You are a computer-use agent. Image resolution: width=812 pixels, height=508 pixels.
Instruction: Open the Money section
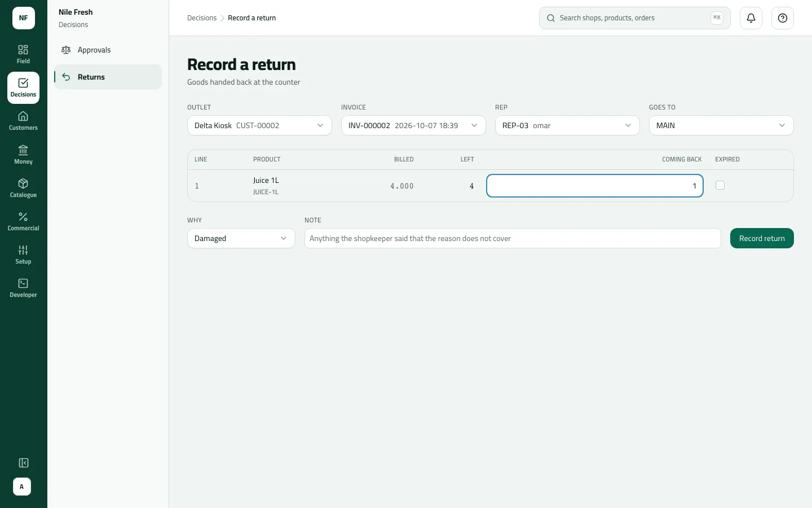(x=23, y=155)
